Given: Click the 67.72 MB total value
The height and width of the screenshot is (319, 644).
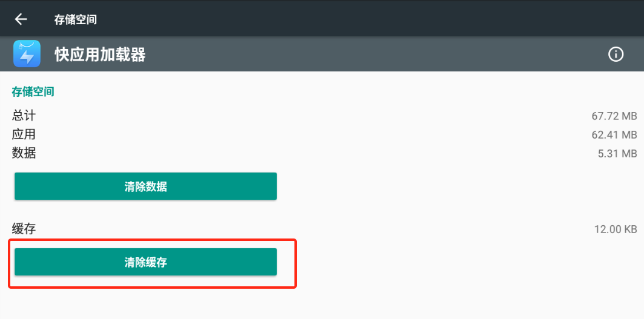Looking at the screenshot, I should (614, 116).
